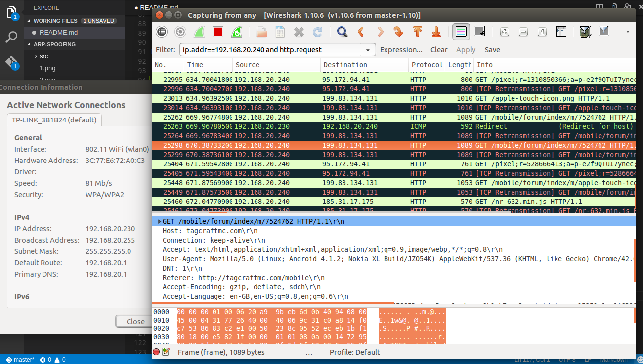Select packet 23013 apple-touch-icon.png request

[x=394, y=98]
